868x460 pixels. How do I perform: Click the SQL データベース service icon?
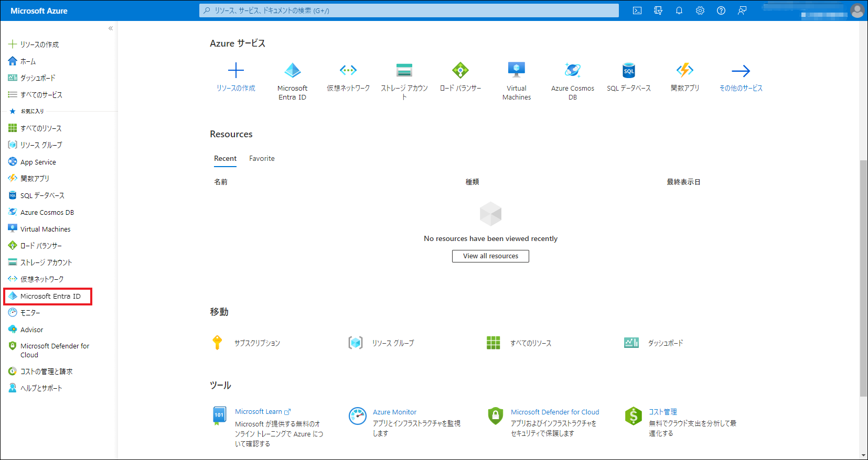pos(628,71)
